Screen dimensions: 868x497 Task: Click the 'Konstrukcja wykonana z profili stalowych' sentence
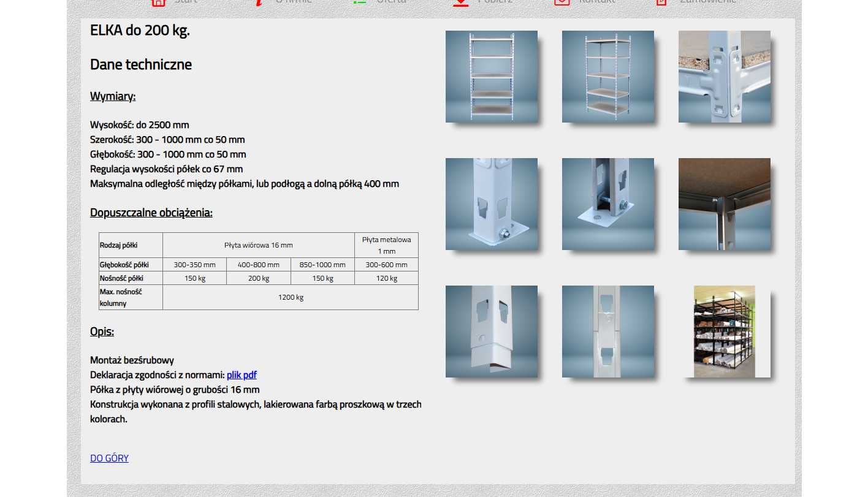pyautogui.click(x=256, y=412)
